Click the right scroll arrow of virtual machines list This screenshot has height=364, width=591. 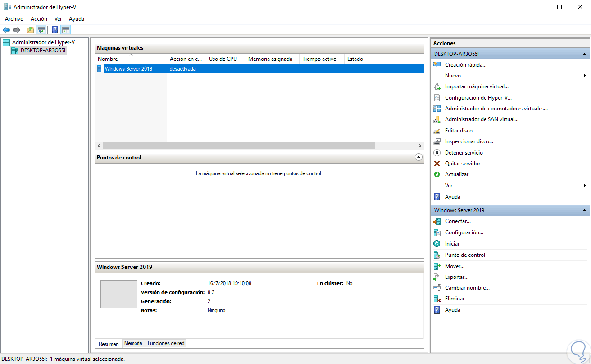click(x=420, y=146)
